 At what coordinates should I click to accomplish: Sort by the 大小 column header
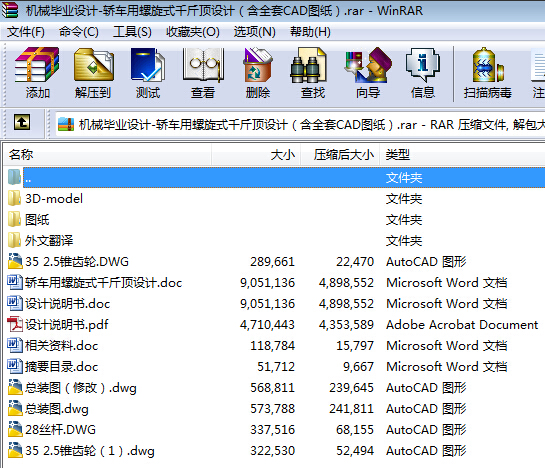[x=256, y=155]
